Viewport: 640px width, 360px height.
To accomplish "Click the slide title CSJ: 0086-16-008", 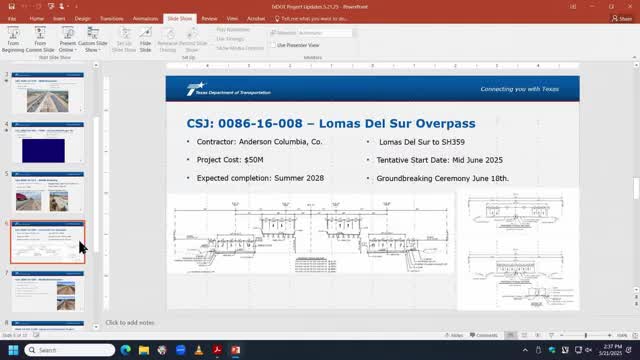I will (331, 123).
